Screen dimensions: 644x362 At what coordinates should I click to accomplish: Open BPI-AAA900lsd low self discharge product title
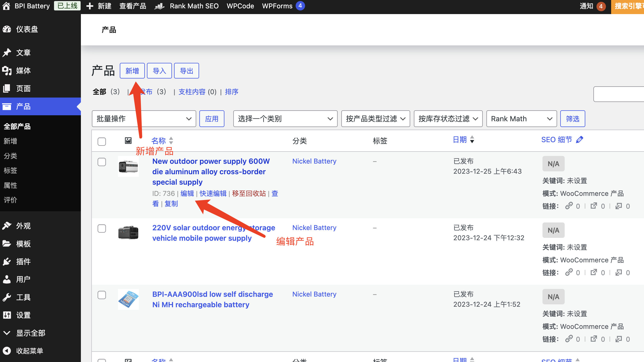(x=213, y=299)
